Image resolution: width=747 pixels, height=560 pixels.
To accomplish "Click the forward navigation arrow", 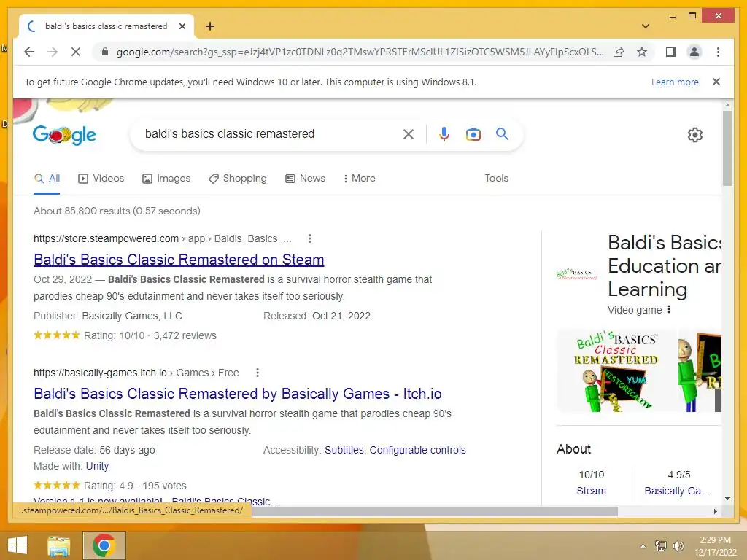I will [53, 52].
